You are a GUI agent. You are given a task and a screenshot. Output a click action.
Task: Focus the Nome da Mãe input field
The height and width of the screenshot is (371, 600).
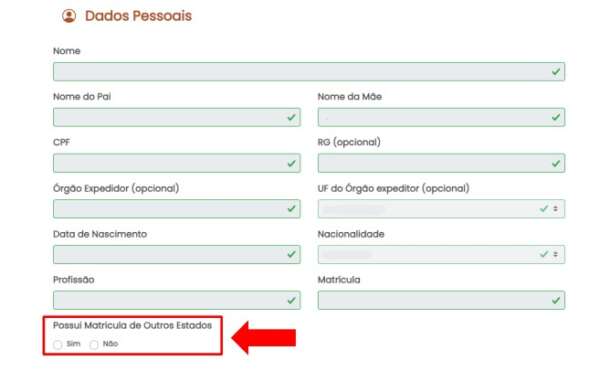point(441,117)
